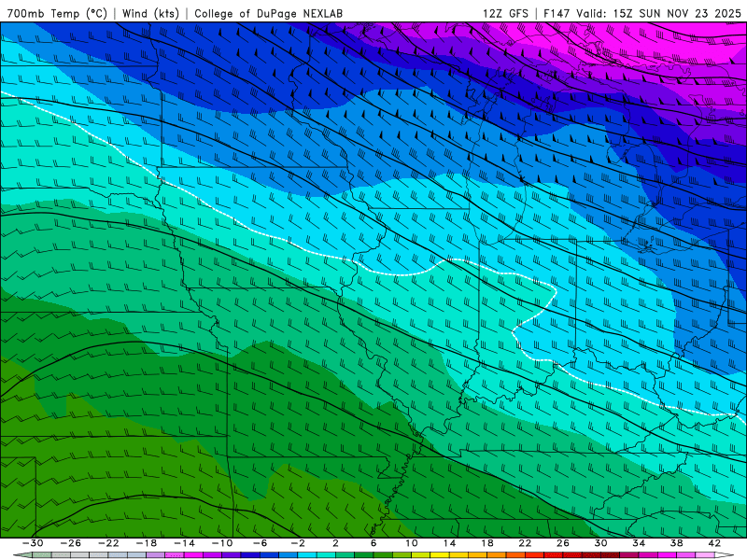Viewport: 747px width, 560px height.
Task: Click the 6 color scale label
Action: point(373,543)
